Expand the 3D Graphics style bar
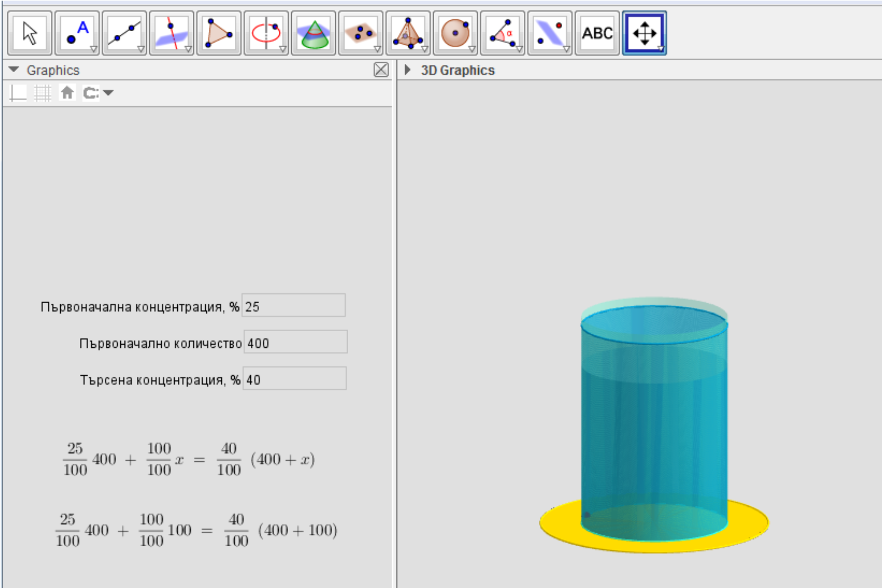882x588 pixels. [x=407, y=70]
